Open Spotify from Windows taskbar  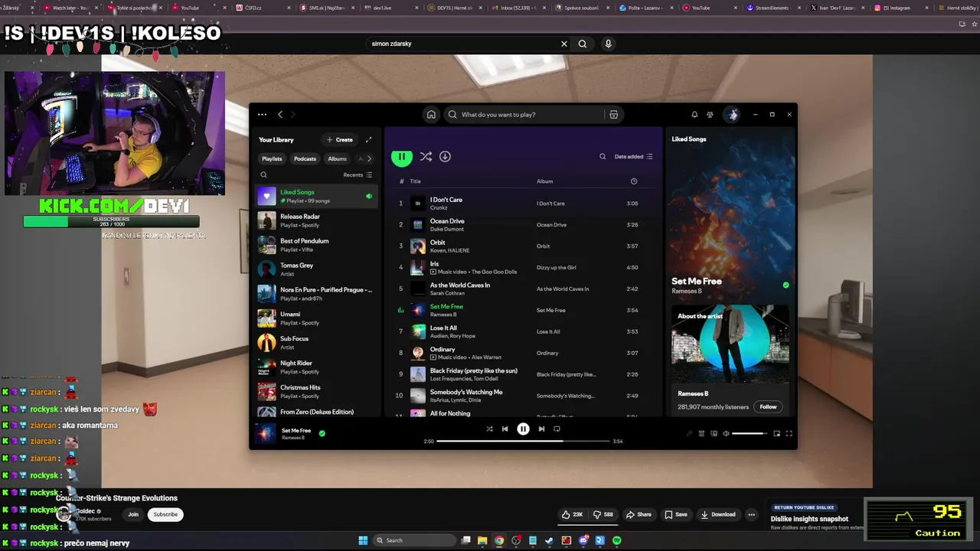(616, 540)
